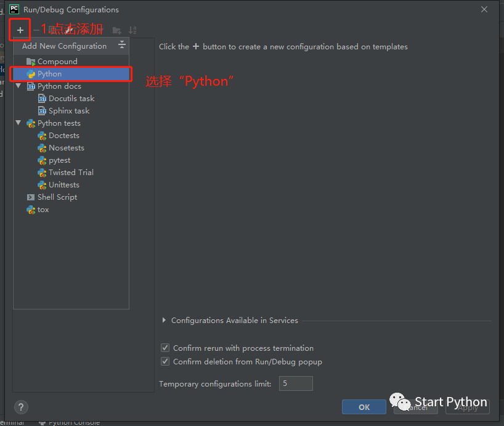Click the Twisted Trial test icon
The width and height of the screenshot is (504, 426).
(x=42, y=173)
